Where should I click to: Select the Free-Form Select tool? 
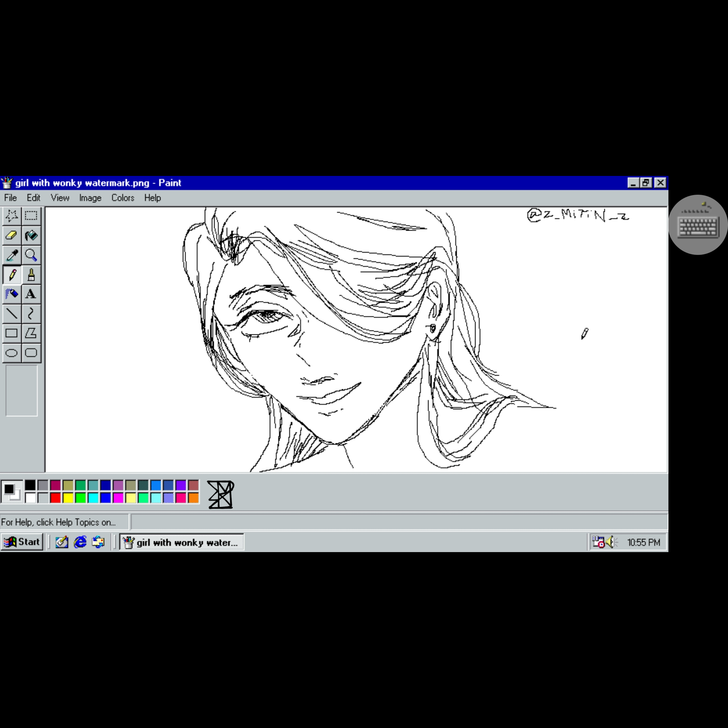click(12, 216)
